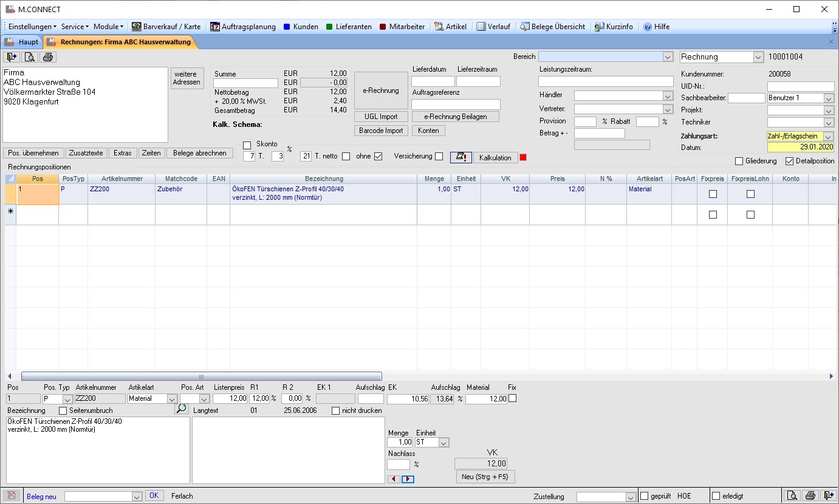The width and height of the screenshot is (839, 504).
Task: Toggle the Gliederung checkbox
Action: pyautogui.click(x=739, y=161)
